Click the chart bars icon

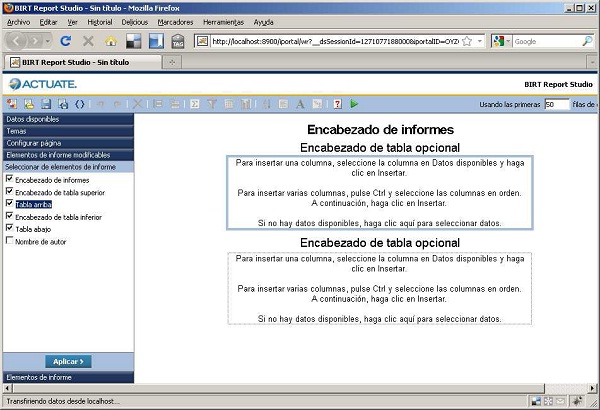(x=246, y=104)
